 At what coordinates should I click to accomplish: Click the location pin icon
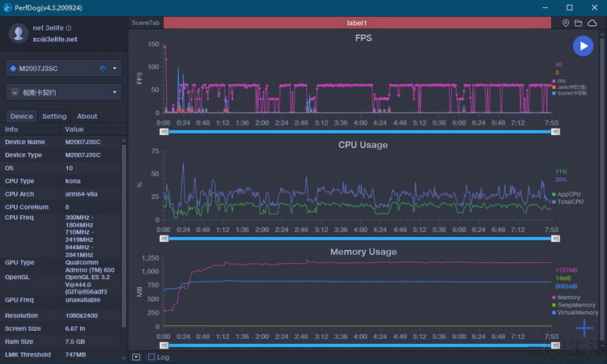pos(566,23)
